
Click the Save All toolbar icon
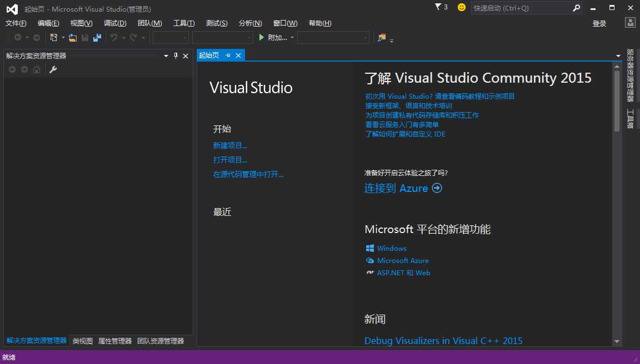tap(97, 38)
